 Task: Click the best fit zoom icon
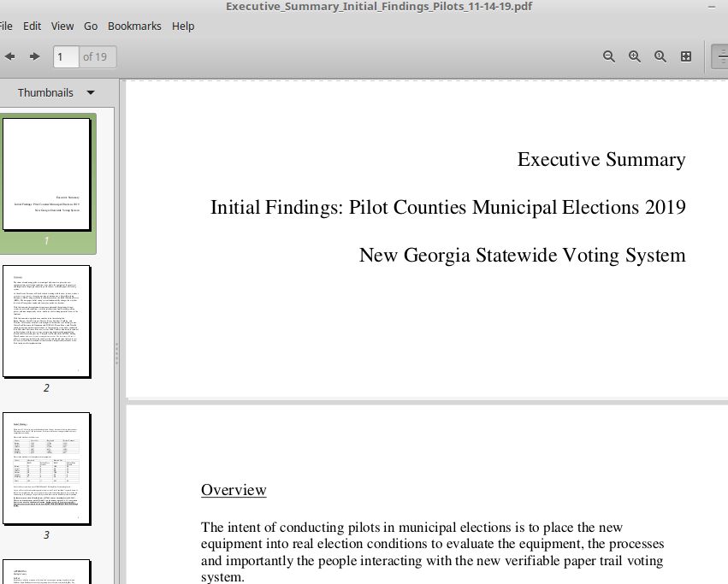[686, 56]
